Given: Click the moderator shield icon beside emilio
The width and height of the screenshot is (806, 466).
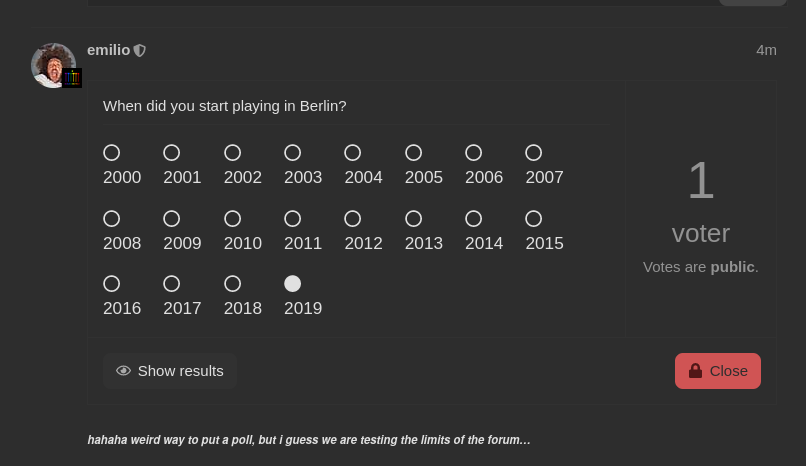Looking at the screenshot, I should point(140,50).
